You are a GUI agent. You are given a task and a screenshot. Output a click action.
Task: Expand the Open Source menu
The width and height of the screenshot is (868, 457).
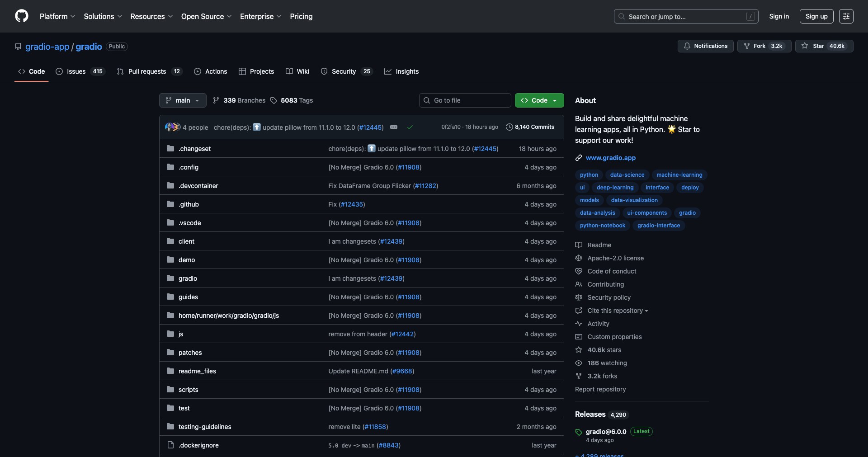pyautogui.click(x=206, y=16)
